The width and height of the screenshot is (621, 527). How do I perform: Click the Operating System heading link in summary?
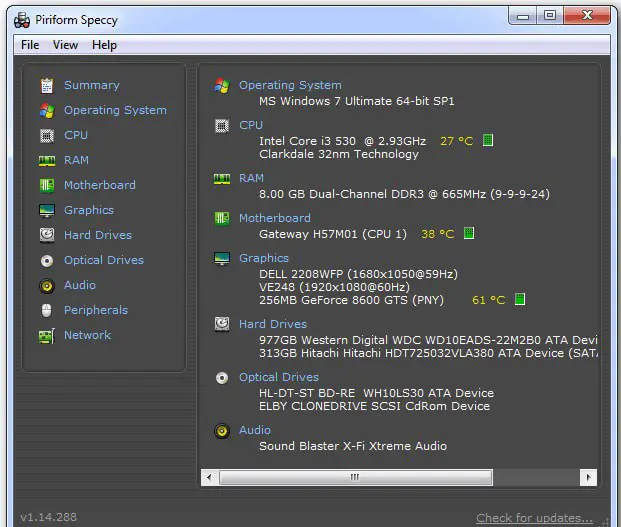click(290, 85)
